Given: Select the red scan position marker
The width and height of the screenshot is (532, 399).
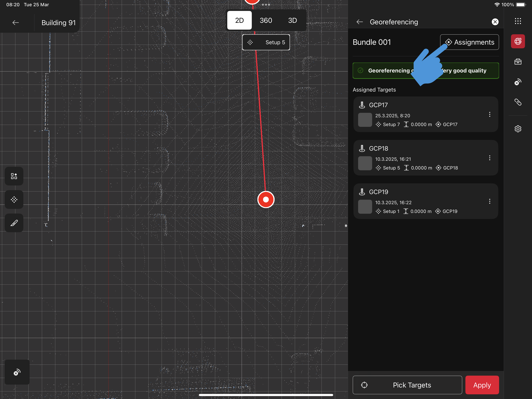Looking at the screenshot, I should coord(266,200).
